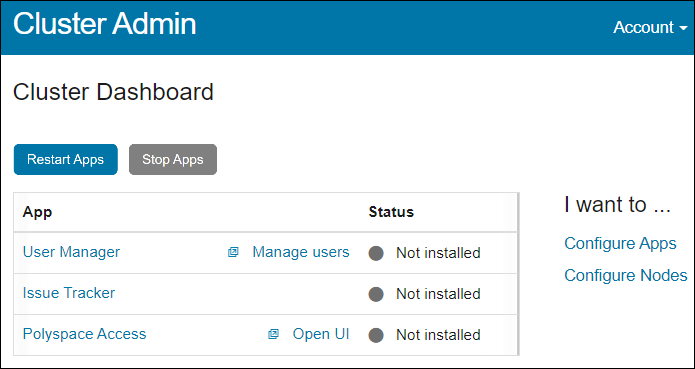695x369 pixels.
Task: Click the Stop Apps button
Action: point(173,159)
